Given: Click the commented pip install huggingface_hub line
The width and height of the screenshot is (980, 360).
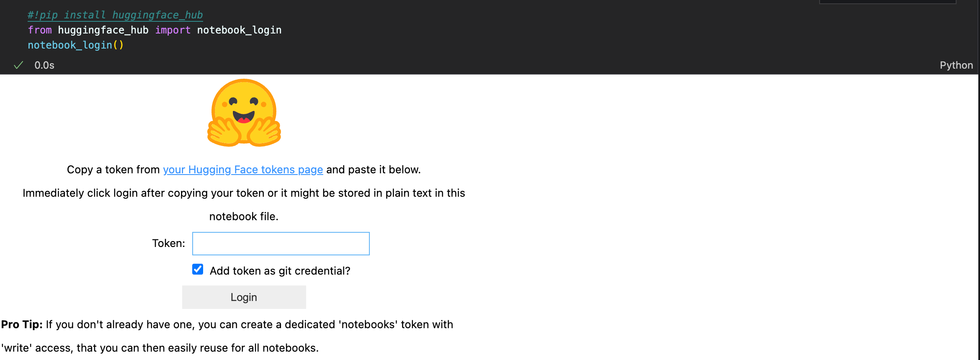Looking at the screenshot, I should (115, 15).
